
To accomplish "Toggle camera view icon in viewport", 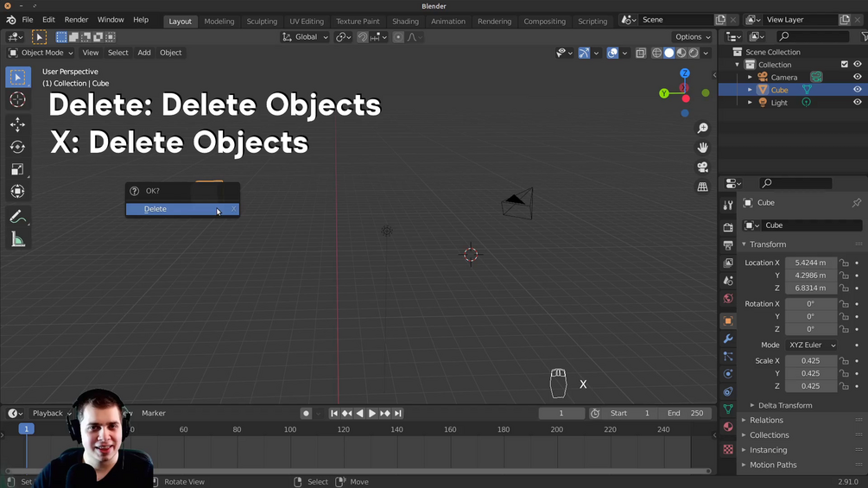I will tap(702, 167).
